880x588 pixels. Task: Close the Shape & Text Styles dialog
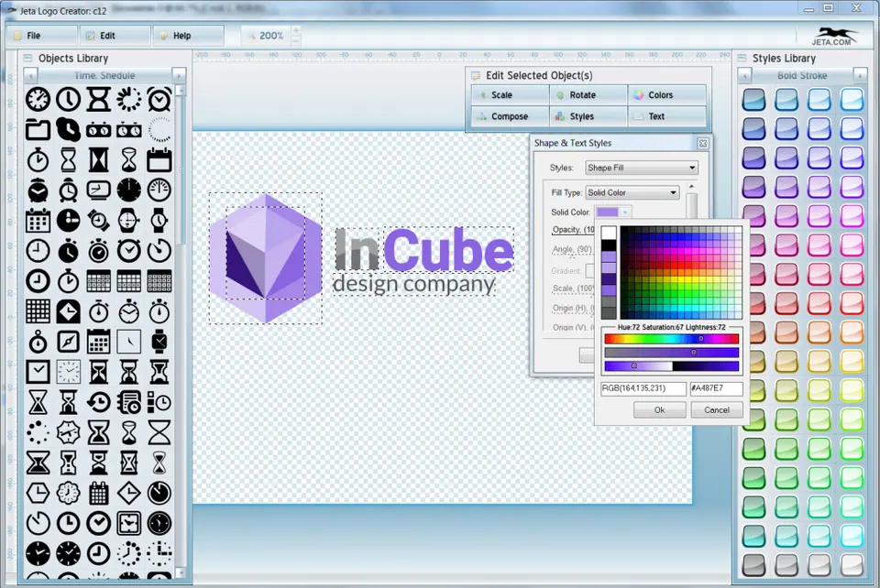(703, 144)
